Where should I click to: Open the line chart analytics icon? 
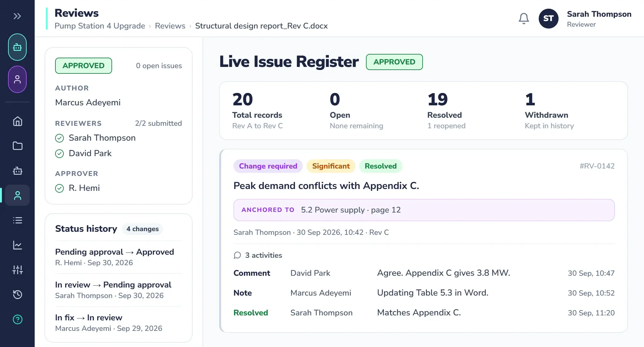pos(17,245)
